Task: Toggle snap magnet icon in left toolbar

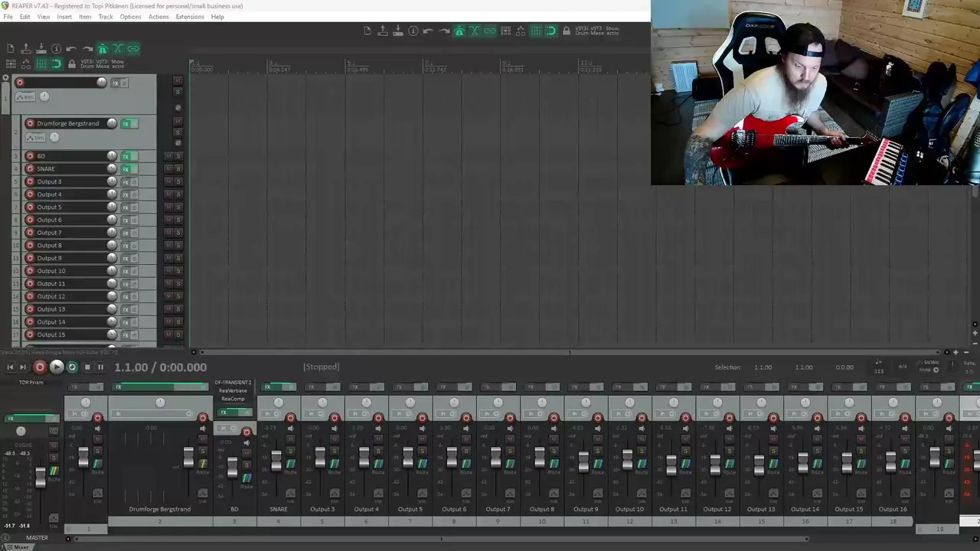Action: (x=57, y=64)
